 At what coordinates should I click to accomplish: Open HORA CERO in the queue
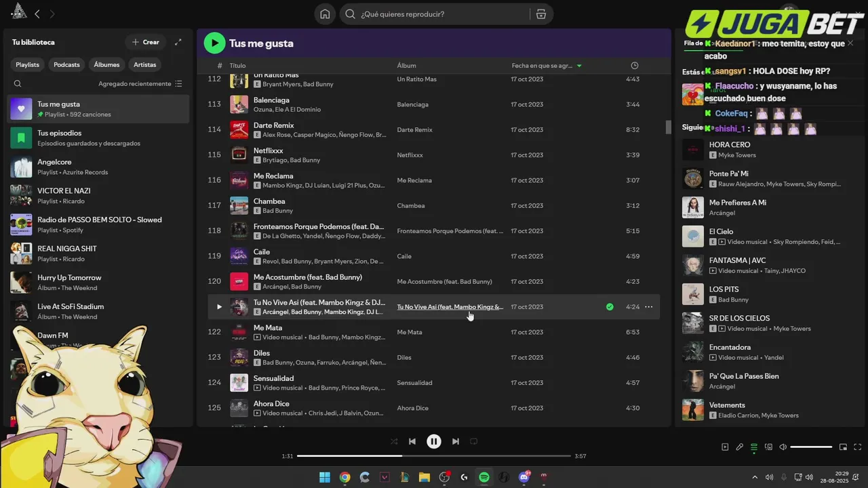coord(770,149)
